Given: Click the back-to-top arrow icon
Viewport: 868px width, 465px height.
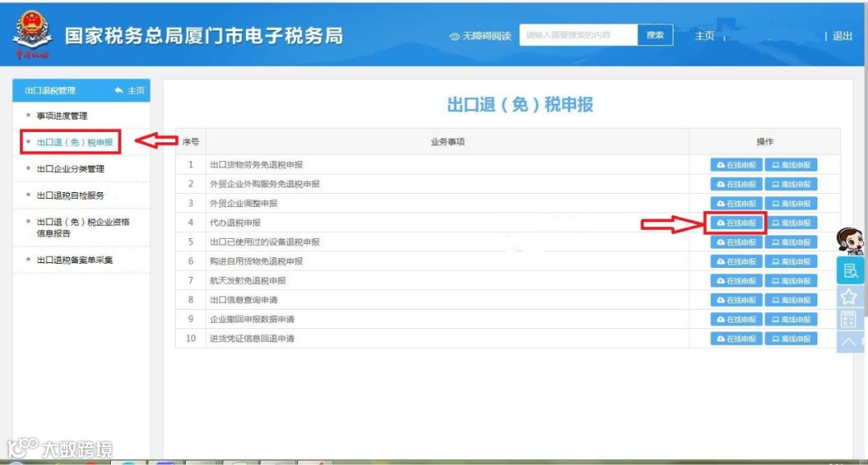Looking at the screenshot, I should click(849, 342).
